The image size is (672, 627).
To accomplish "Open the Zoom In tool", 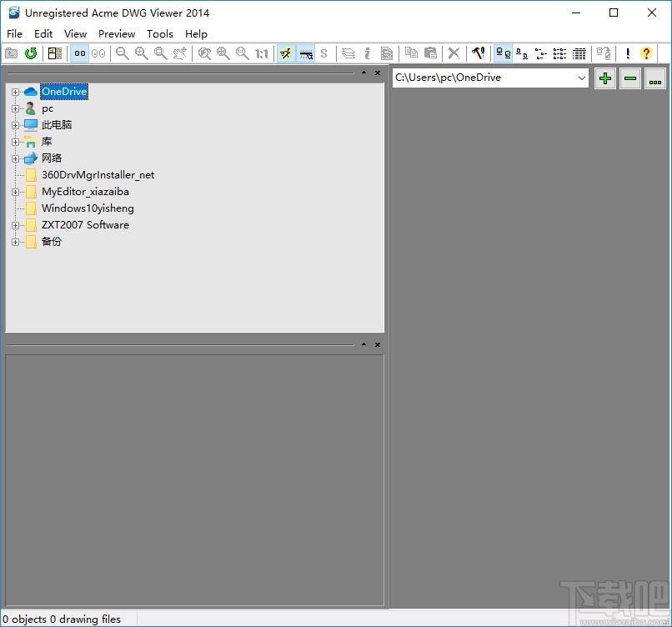I will (141, 53).
